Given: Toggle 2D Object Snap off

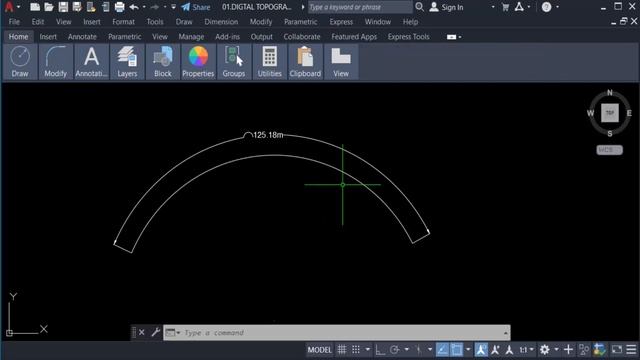Looking at the screenshot, I should [x=457, y=349].
